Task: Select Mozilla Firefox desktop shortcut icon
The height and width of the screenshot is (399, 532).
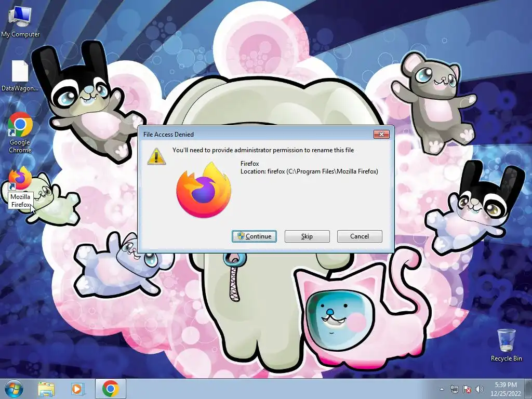Action: click(x=20, y=179)
